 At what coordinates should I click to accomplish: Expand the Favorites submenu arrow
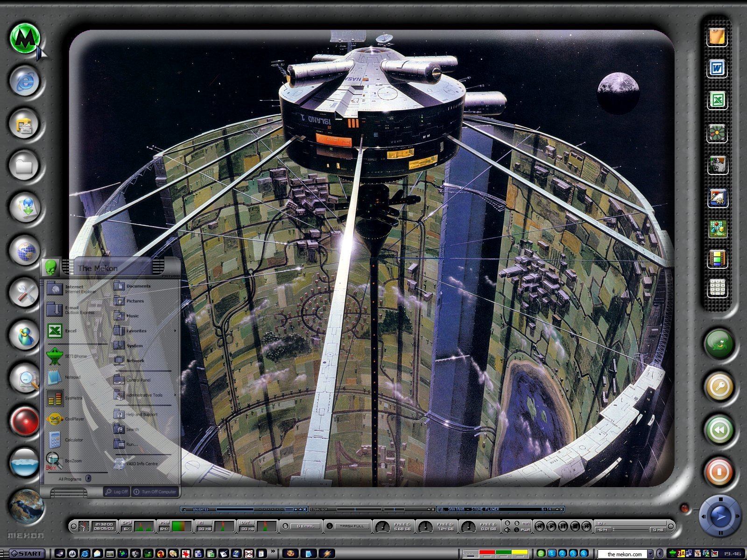click(175, 331)
